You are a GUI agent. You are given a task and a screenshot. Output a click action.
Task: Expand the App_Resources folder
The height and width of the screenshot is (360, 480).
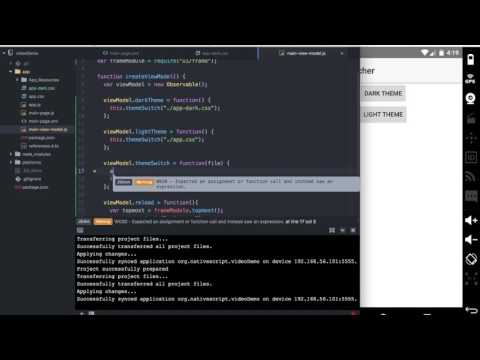click(17, 80)
